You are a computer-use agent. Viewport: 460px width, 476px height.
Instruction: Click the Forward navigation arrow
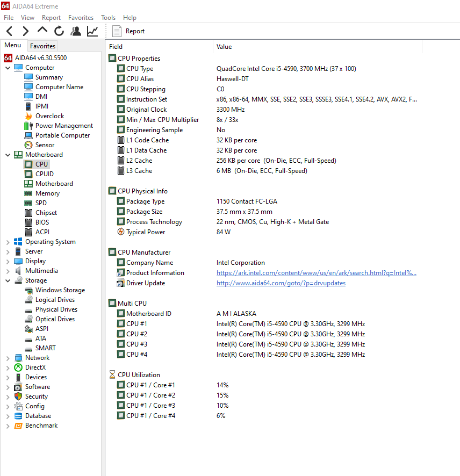coord(25,31)
